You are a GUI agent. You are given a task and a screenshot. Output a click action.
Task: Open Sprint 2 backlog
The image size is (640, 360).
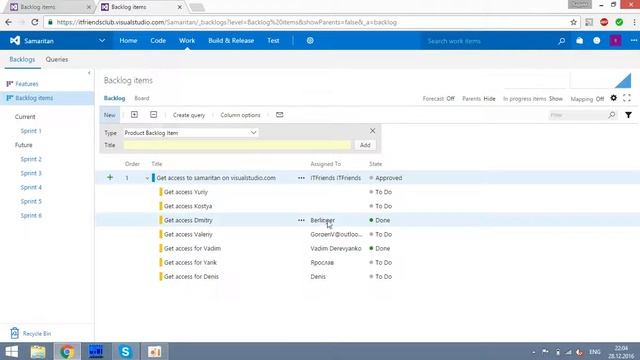(31, 159)
